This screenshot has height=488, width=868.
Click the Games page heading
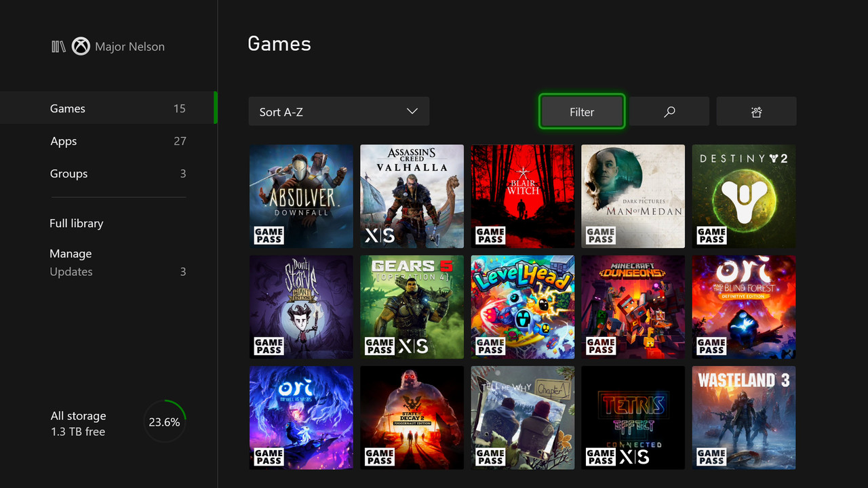click(279, 44)
